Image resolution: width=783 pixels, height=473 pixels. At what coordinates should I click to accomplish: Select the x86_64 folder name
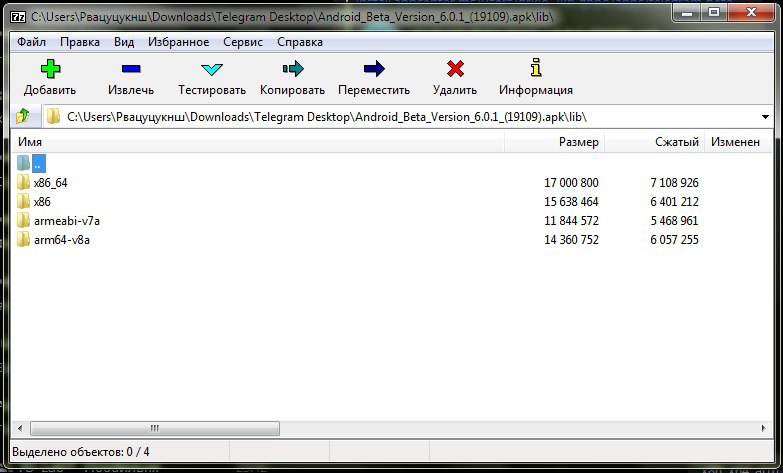click(50, 182)
